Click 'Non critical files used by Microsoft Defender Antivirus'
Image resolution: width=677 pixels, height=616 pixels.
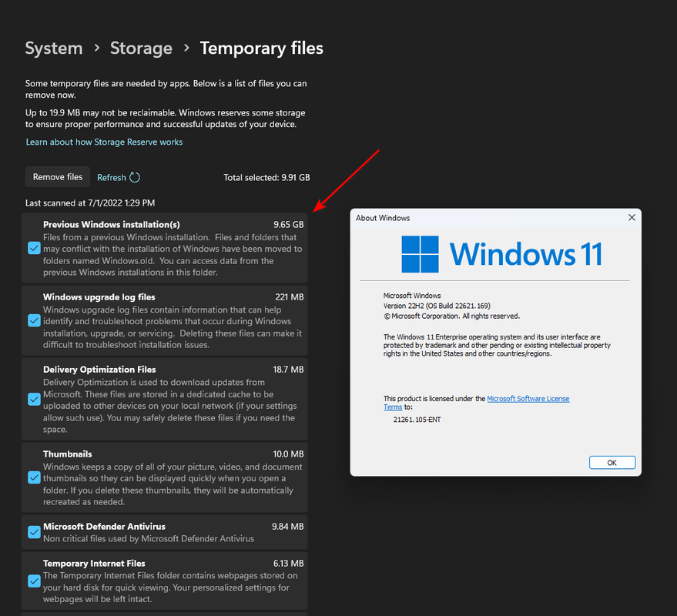pos(149,539)
